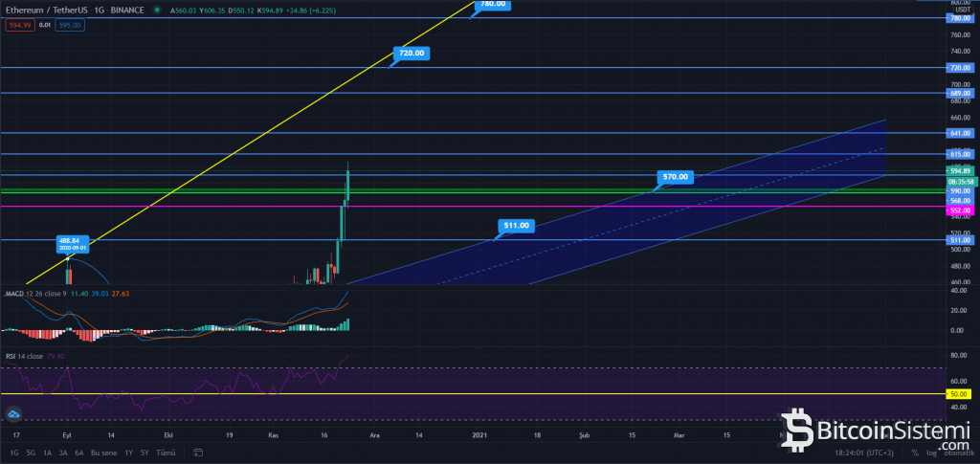Click the TradingView cloud logo icon
The height and width of the screenshot is (464, 980).
[13, 414]
